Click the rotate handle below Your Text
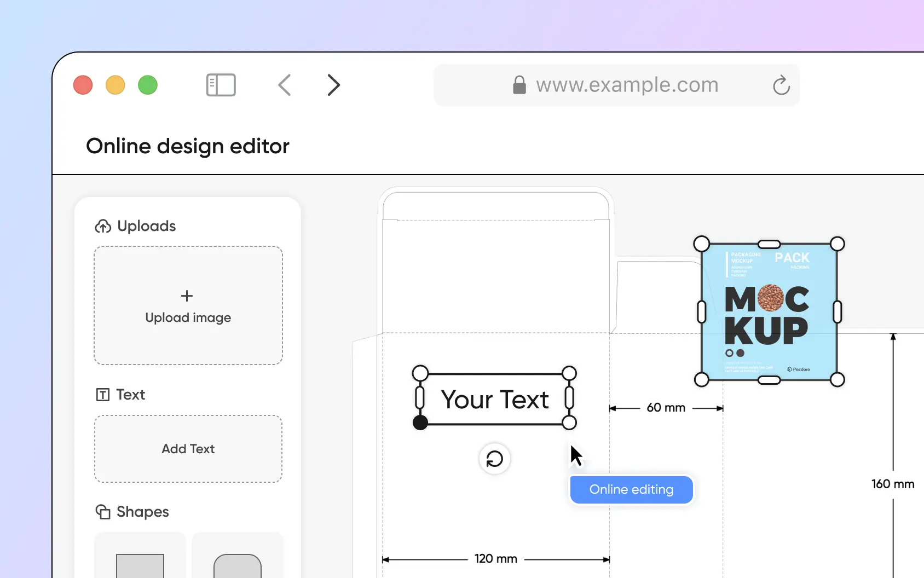The height and width of the screenshot is (578, 924). pos(494,459)
